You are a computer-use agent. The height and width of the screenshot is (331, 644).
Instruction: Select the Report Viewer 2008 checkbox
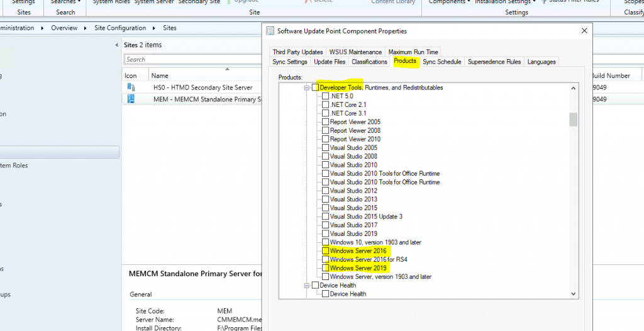325,131
